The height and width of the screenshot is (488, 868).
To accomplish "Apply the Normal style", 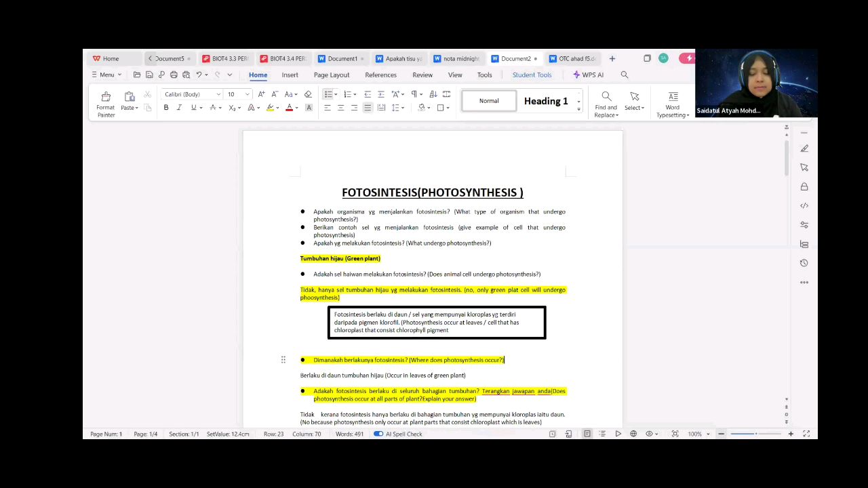I will [x=489, y=101].
